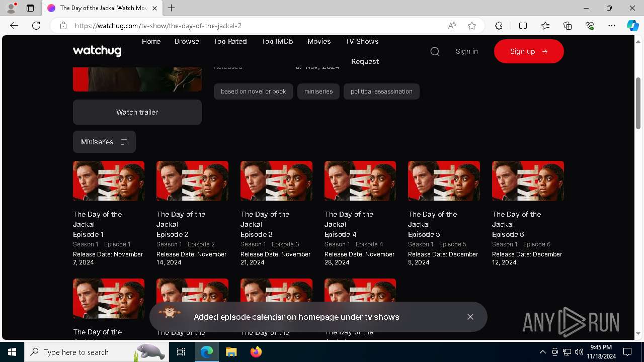
Task: Open Episode 6 thumbnail
Action: (x=528, y=181)
